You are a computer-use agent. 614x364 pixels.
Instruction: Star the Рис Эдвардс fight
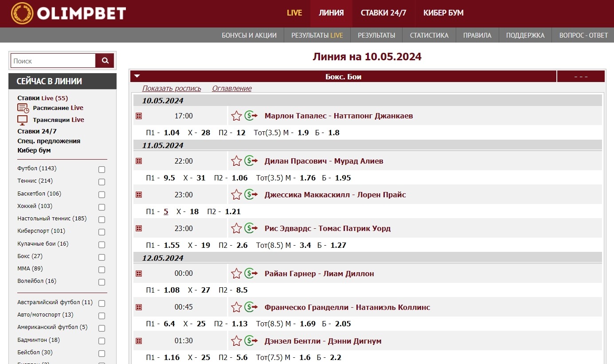pyautogui.click(x=236, y=228)
